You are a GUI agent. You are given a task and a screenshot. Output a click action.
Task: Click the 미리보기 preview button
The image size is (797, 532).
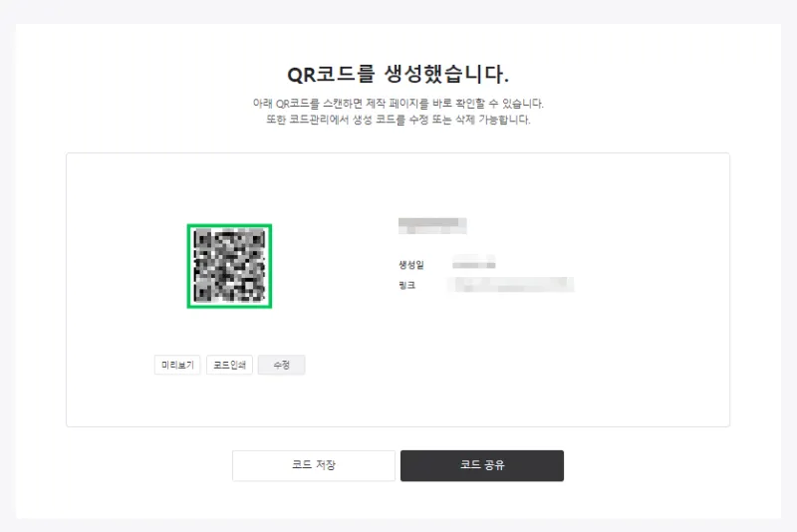(177, 365)
